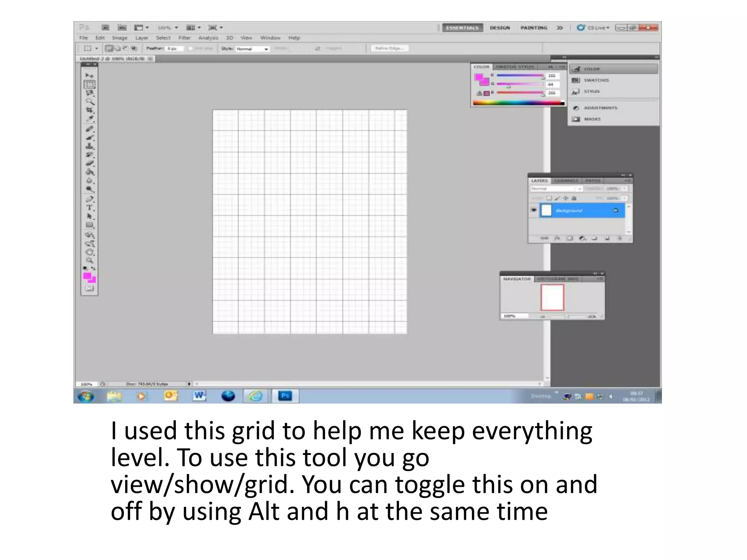Enable the Anti-alias checkbox
The image size is (747, 560).
pos(190,48)
